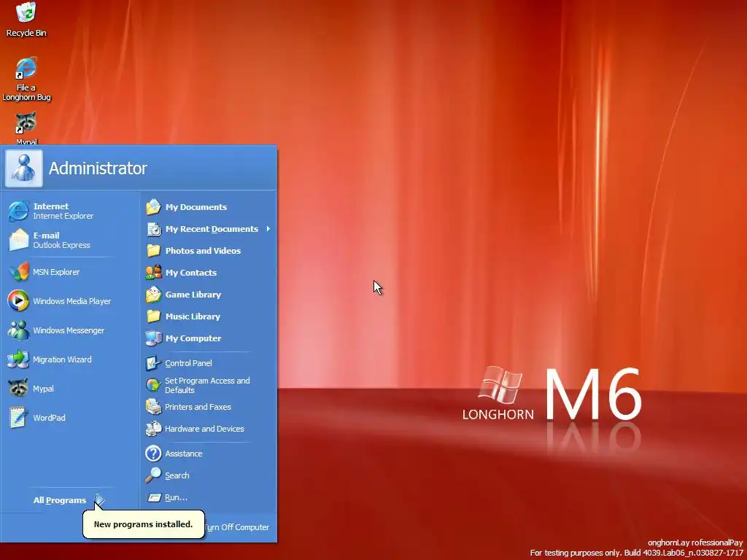Image resolution: width=747 pixels, height=560 pixels.
Task: Open the Printers and Faxes icon
Action: coord(153,407)
